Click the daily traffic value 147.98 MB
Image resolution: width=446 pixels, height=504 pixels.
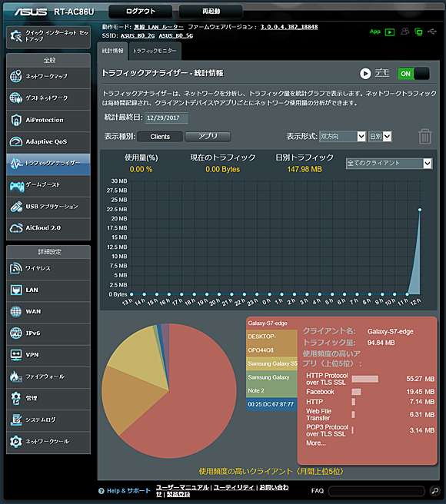tap(305, 169)
